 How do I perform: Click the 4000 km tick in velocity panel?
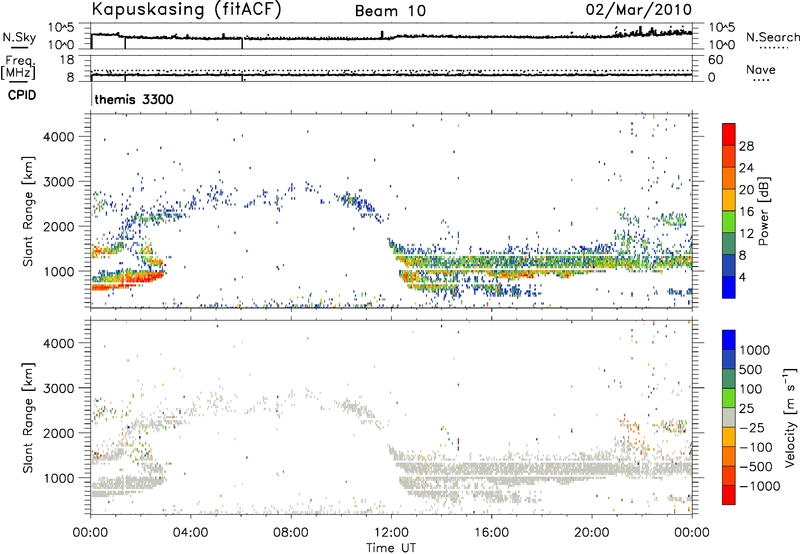tap(58, 343)
